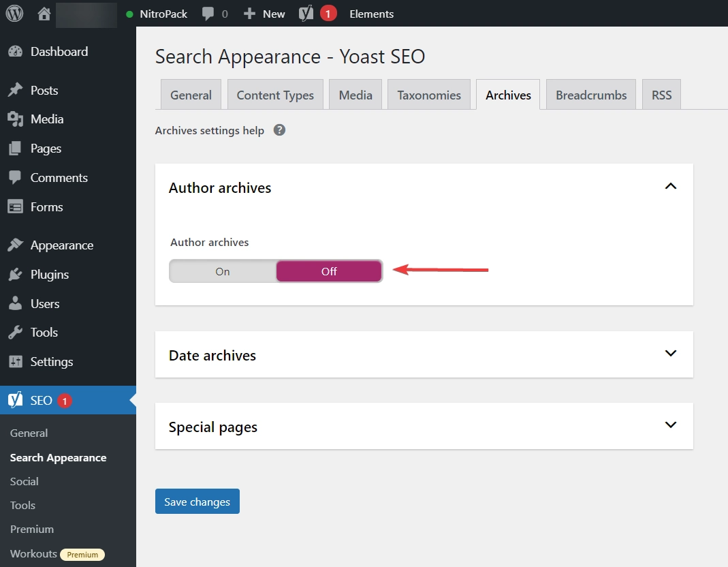
Task: Click the Posts pushpin icon
Action: pos(15,90)
